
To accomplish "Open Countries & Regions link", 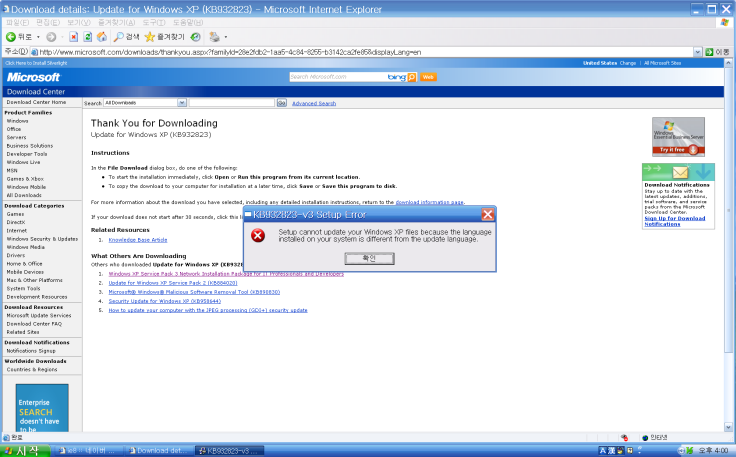I will coord(32,369).
